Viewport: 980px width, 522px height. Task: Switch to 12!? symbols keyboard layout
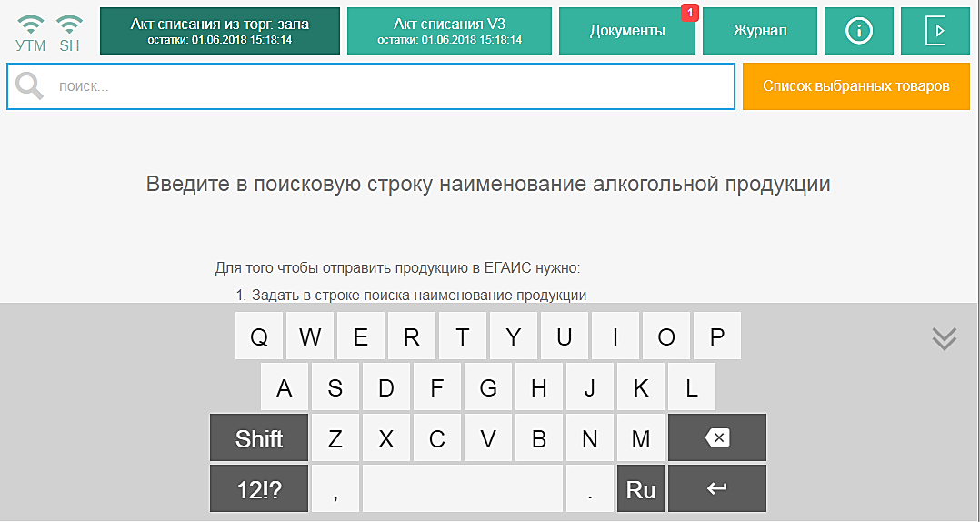pyautogui.click(x=259, y=489)
